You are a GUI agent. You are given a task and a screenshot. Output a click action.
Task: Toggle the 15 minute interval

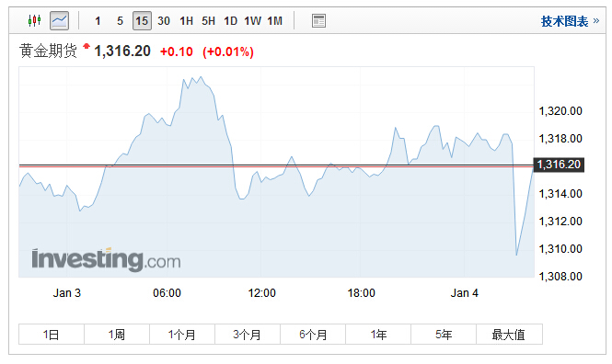point(142,20)
